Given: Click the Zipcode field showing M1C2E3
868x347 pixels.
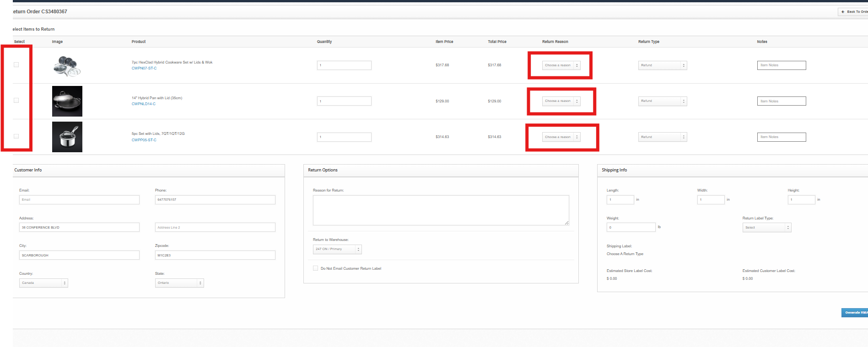Looking at the screenshot, I should coord(215,255).
